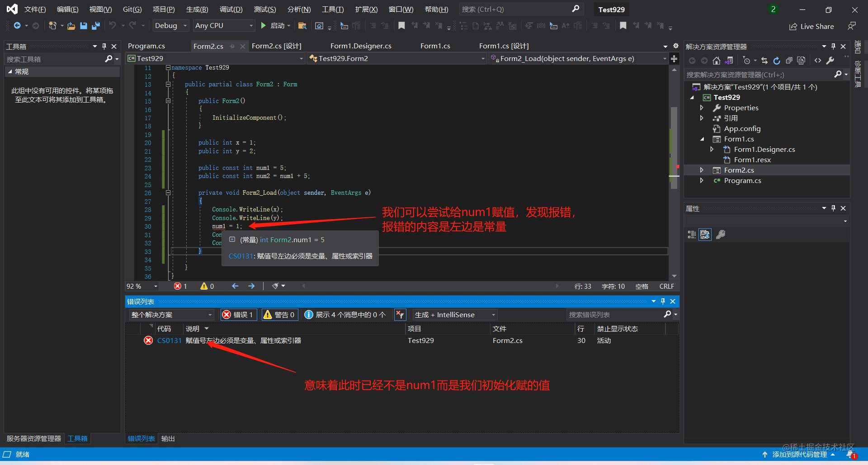Open the Any CPU platform dropdown

(224, 26)
